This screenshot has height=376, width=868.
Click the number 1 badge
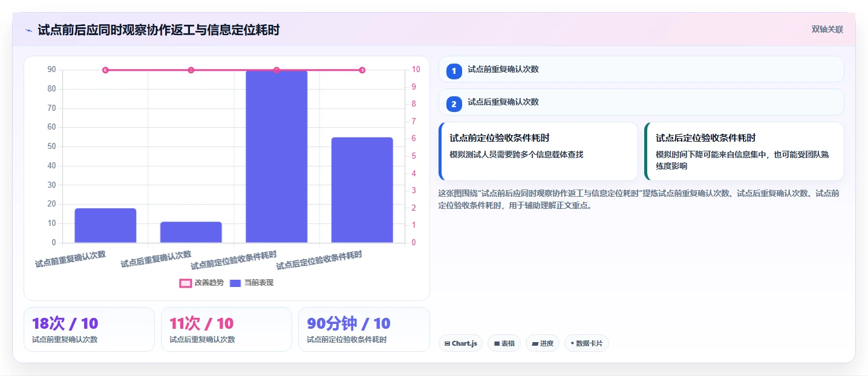coord(454,71)
